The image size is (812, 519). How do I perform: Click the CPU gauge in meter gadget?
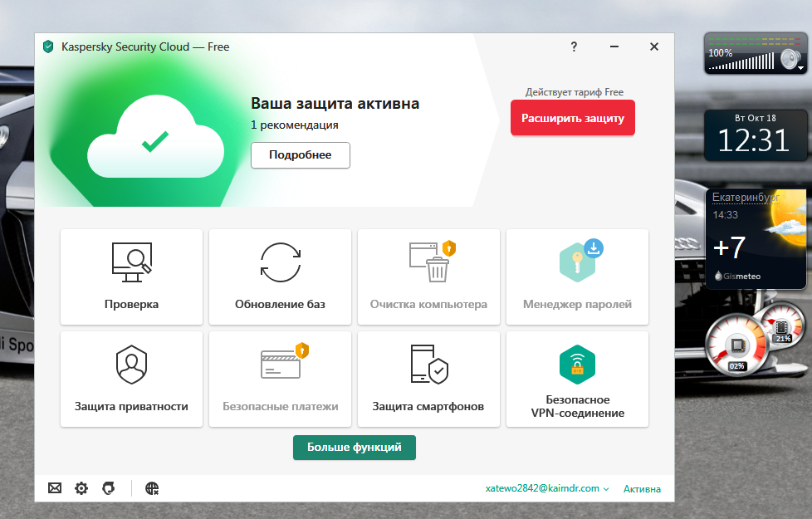[737, 345]
